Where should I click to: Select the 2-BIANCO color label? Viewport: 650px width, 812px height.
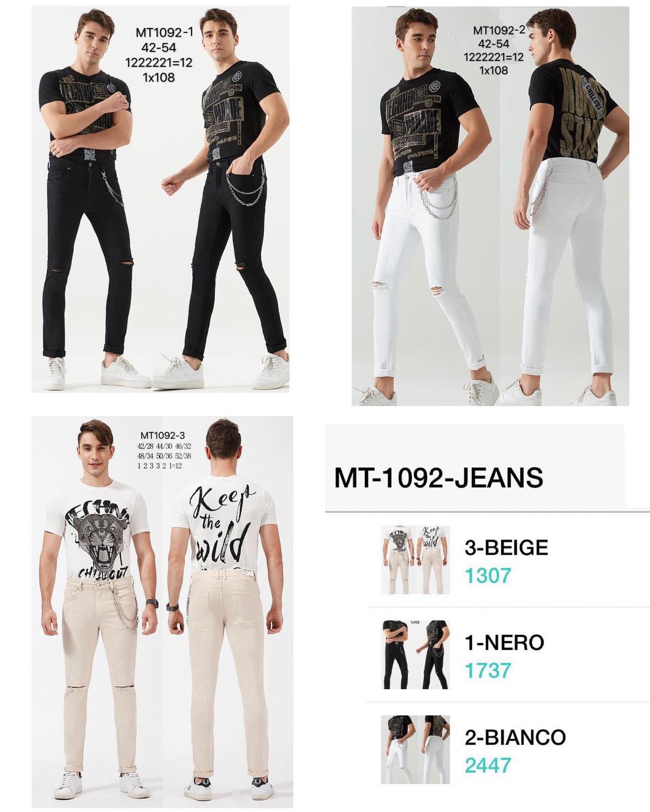pyautogui.click(x=515, y=737)
